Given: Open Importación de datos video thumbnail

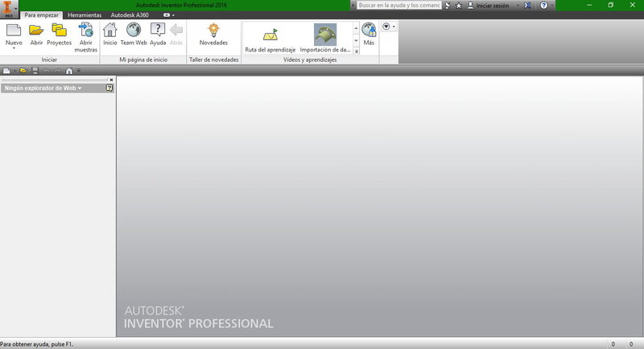Looking at the screenshot, I should click(x=325, y=34).
